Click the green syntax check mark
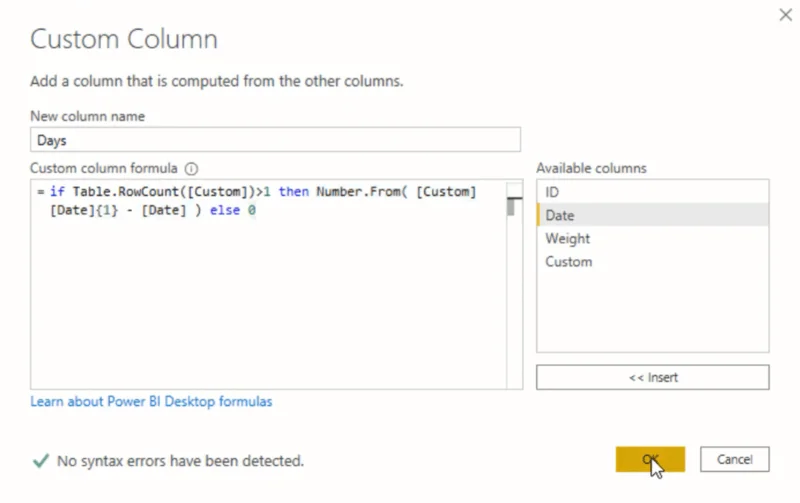 [x=41, y=461]
